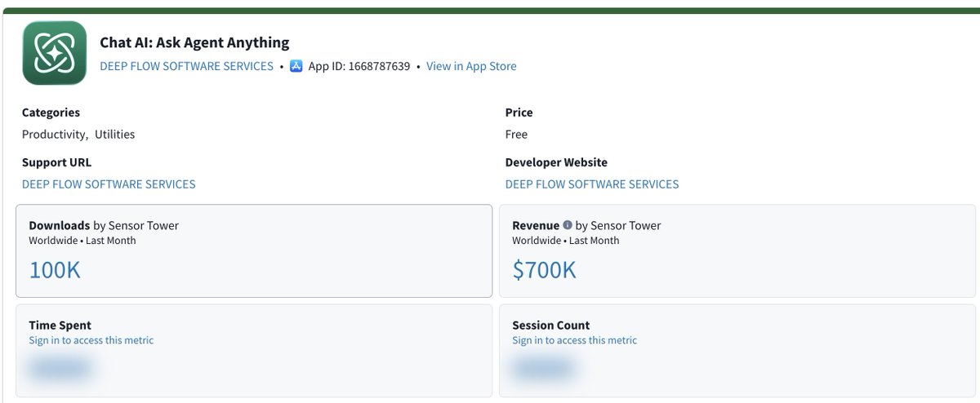Viewport: 980px width, 403px height.
Task: Open the Developer Website link
Action: click(x=592, y=184)
